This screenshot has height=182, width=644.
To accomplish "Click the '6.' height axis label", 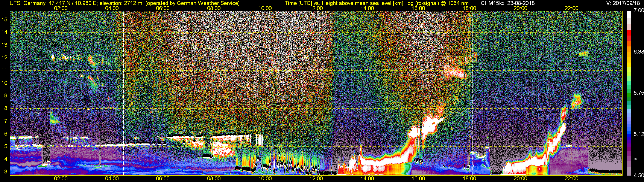I will [x=6, y=134].
